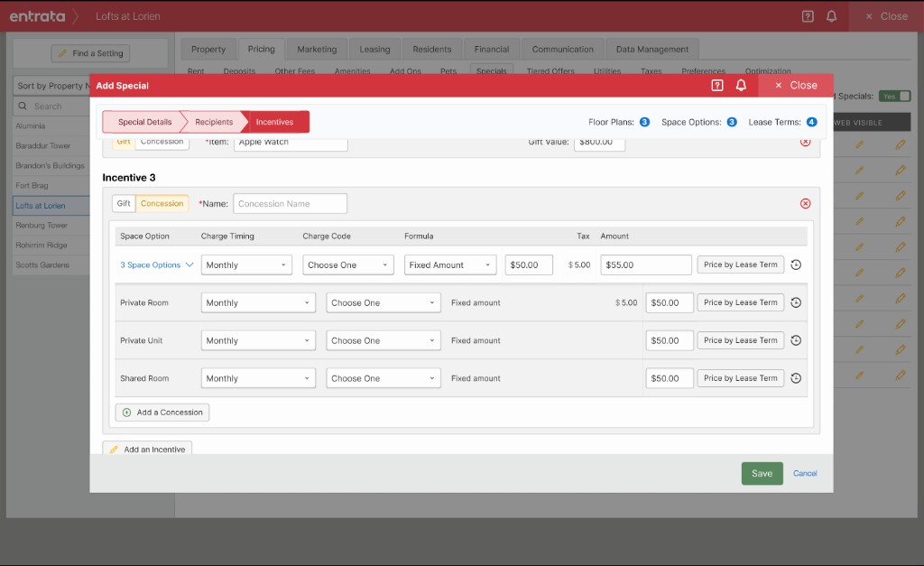924x566 pixels.
Task: Click the history icon in 3 Space Options row
Action: (x=796, y=264)
